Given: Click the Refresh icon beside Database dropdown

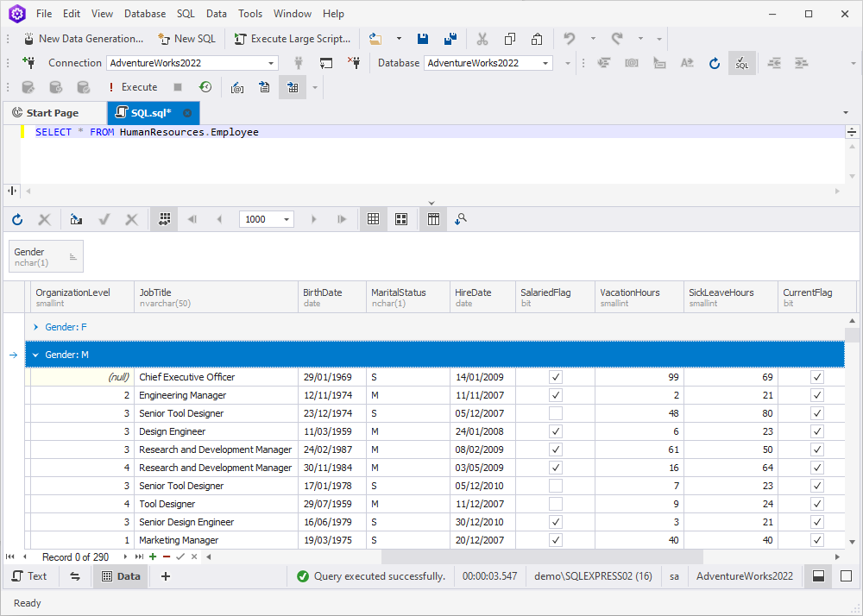Looking at the screenshot, I should (x=715, y=63).
